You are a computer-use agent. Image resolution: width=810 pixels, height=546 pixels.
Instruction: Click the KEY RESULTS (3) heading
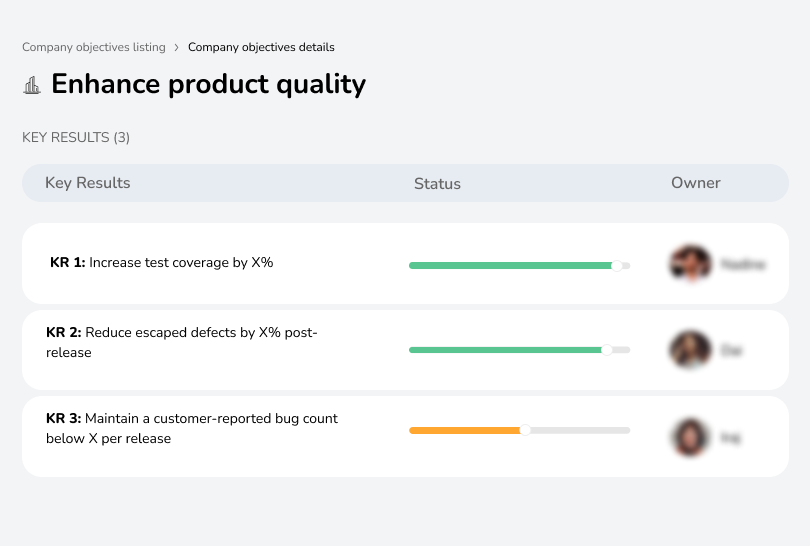click(x=76, y=137)
